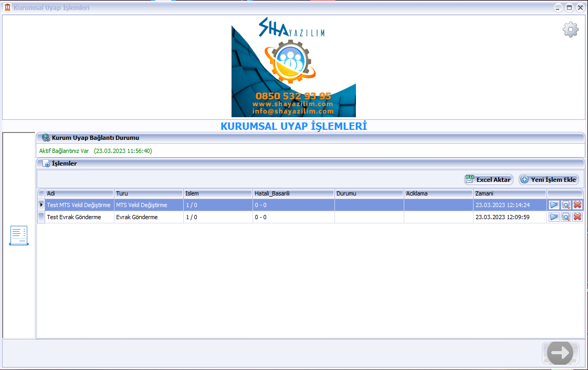
Task: Add a new task with Yeni İşlem Ekle
Action: (549, 179)
